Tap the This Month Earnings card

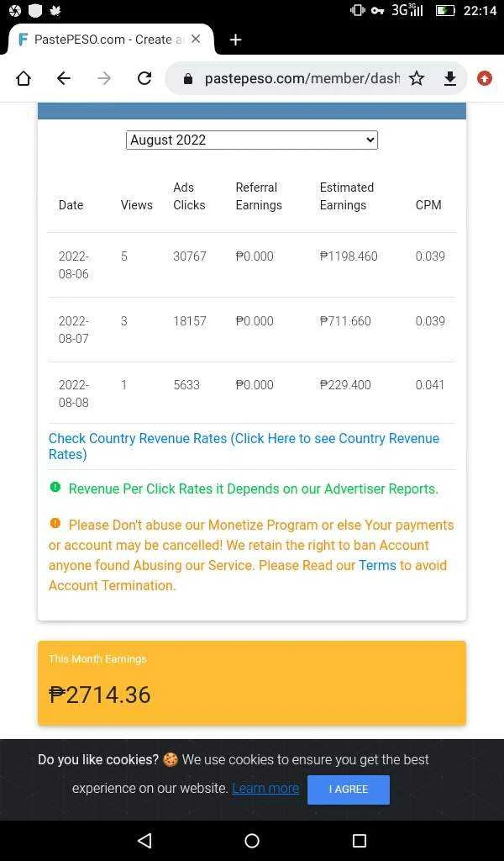point(252,683)
